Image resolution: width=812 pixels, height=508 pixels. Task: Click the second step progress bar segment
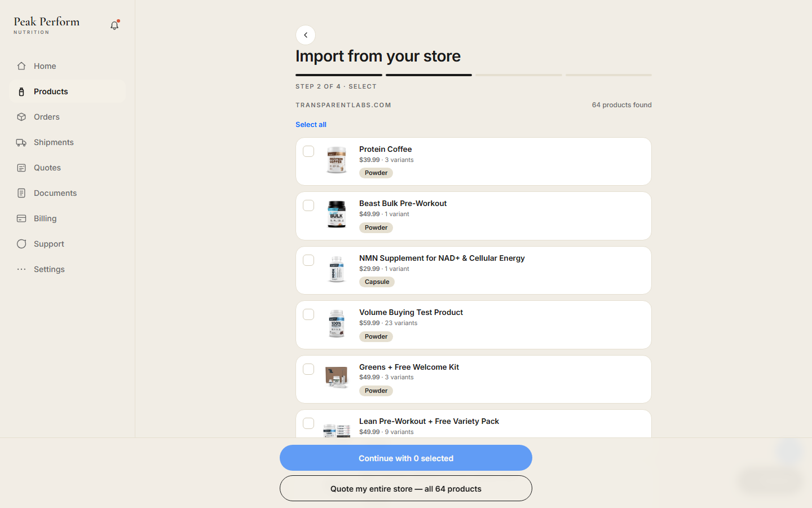tap(429, 75)
